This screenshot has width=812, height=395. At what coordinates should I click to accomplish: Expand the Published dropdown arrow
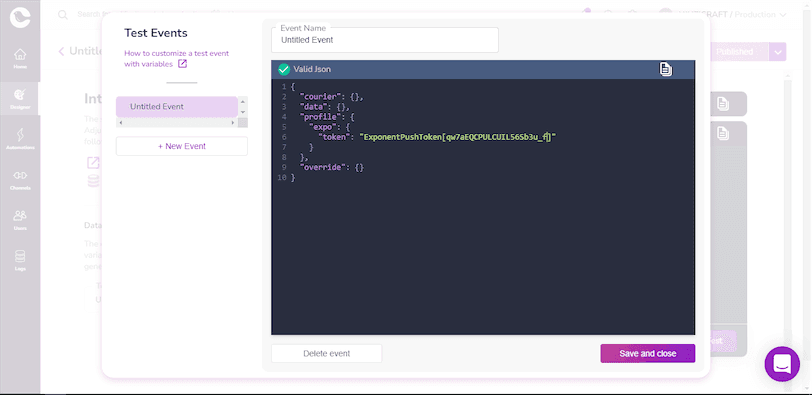tap(778, 52)
